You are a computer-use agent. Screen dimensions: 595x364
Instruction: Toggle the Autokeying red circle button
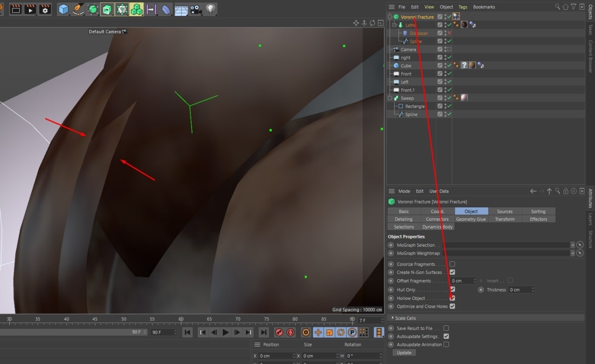coord(291,332)
